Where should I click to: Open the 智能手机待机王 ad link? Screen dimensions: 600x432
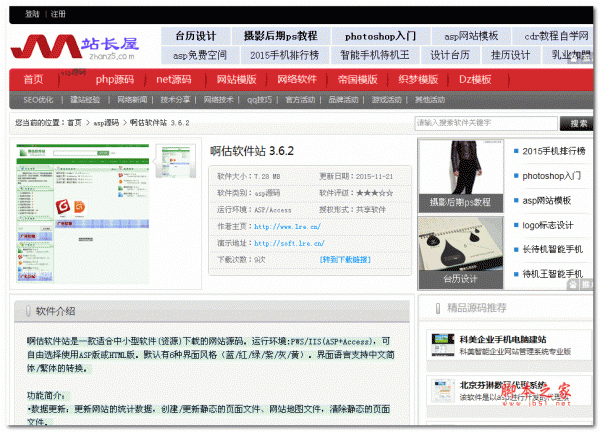pyautogui.click(x=375, y=55)
